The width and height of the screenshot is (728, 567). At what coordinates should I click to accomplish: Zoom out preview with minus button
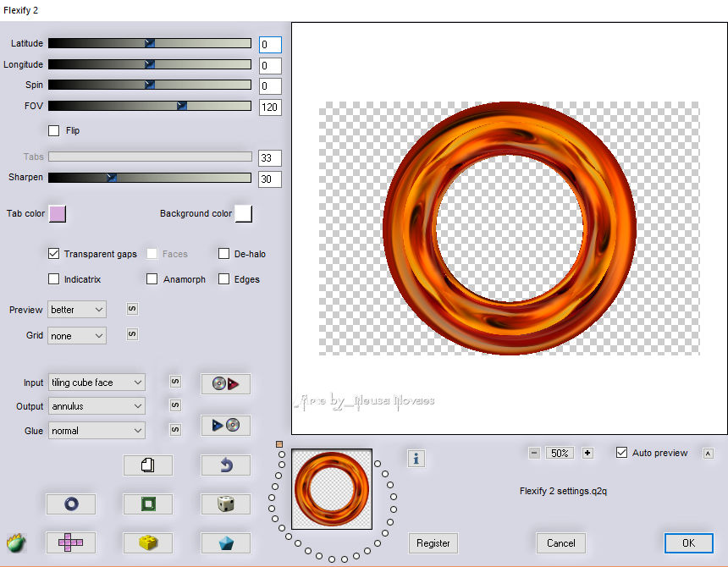pyautogui.click(x=534, y=453)
